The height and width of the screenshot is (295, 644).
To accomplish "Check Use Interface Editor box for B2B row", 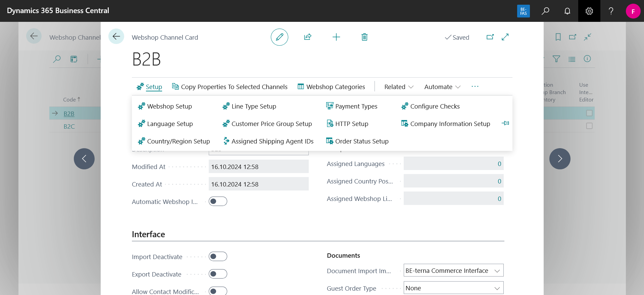I will tap(589, 113).
